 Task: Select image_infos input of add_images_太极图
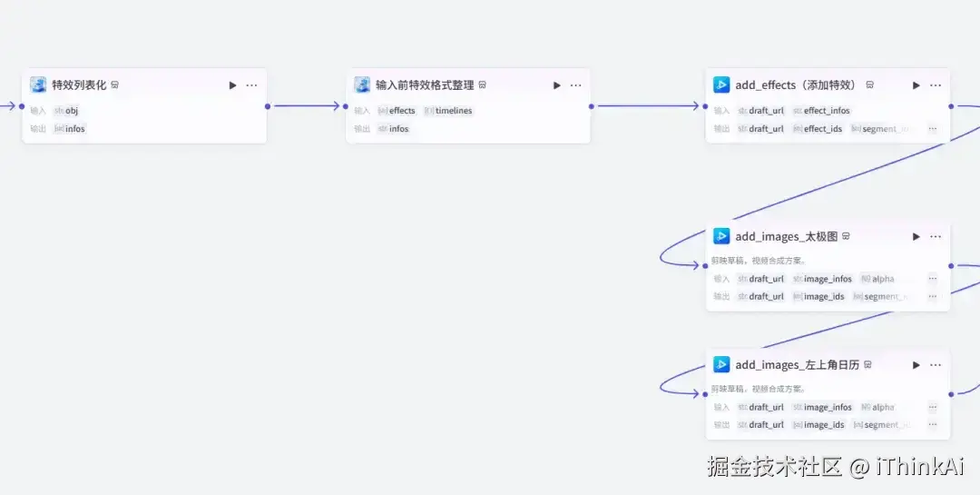coord(822,279)
